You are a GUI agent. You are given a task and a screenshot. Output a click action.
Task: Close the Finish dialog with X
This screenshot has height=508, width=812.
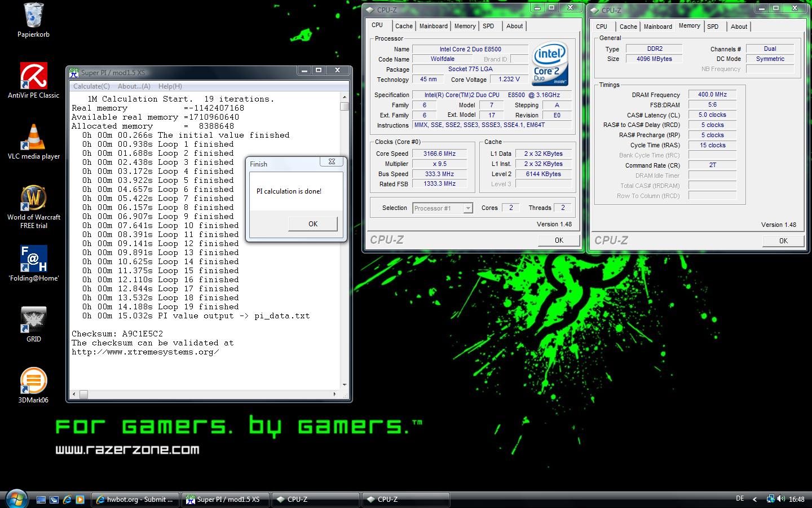[x=332, y=161]
